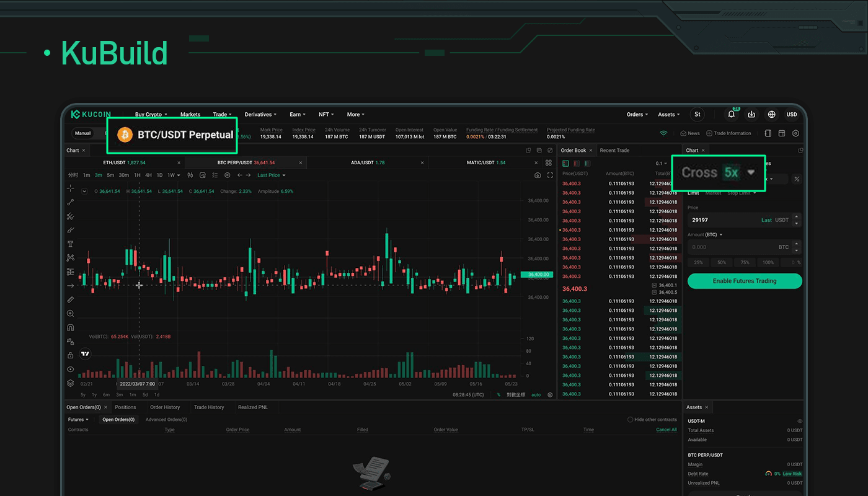Click Enable Futures Trading button
The width and height of the screenshot is (868, 496).
[745, 281]
